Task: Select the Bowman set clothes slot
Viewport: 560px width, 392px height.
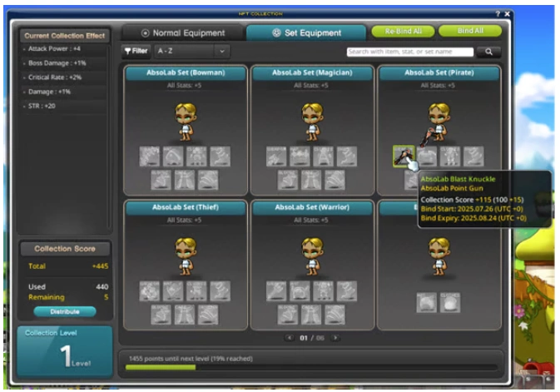Action: [196, 156]
